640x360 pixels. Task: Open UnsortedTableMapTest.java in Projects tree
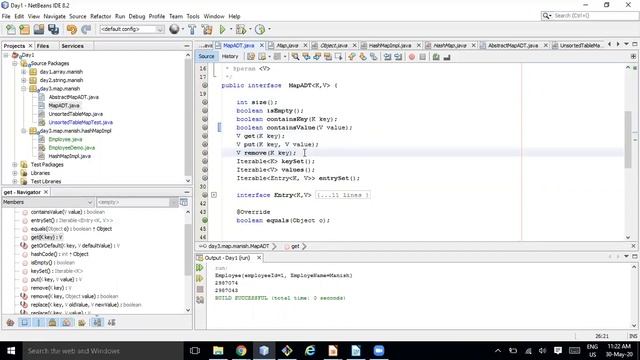pos(80,122)
